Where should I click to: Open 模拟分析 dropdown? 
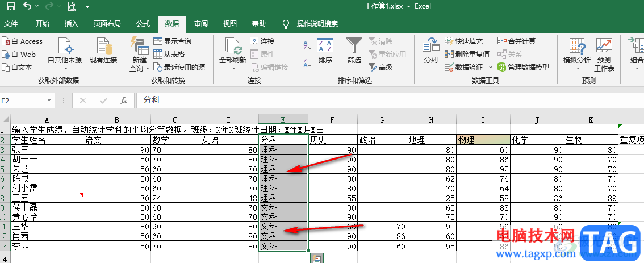(577, 55)
